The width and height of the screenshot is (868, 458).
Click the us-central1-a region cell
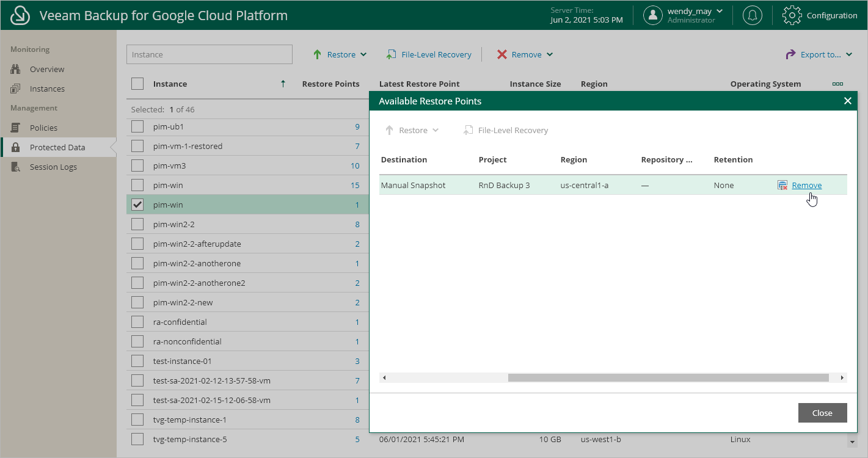pos(585,185)
